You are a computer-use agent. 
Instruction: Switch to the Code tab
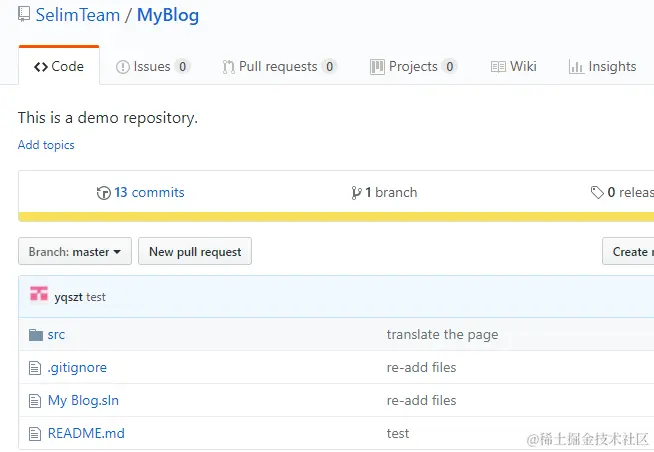point(59,66)
